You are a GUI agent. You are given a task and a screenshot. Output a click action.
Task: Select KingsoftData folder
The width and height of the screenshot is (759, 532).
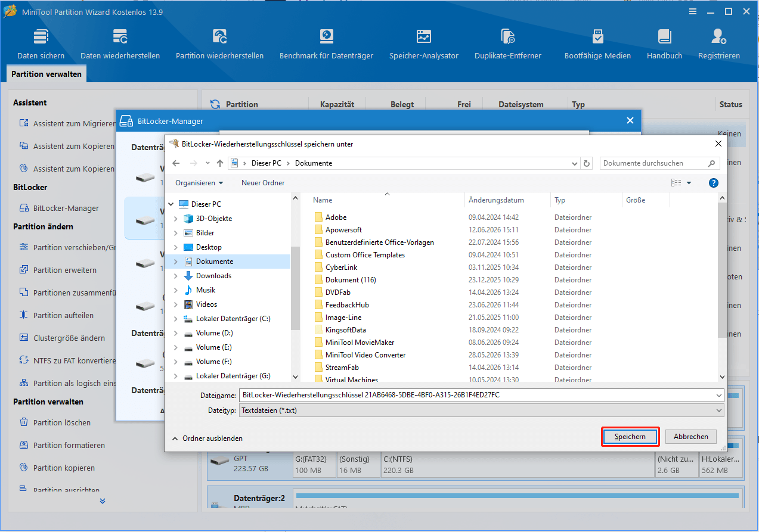(x=345, y=330)
